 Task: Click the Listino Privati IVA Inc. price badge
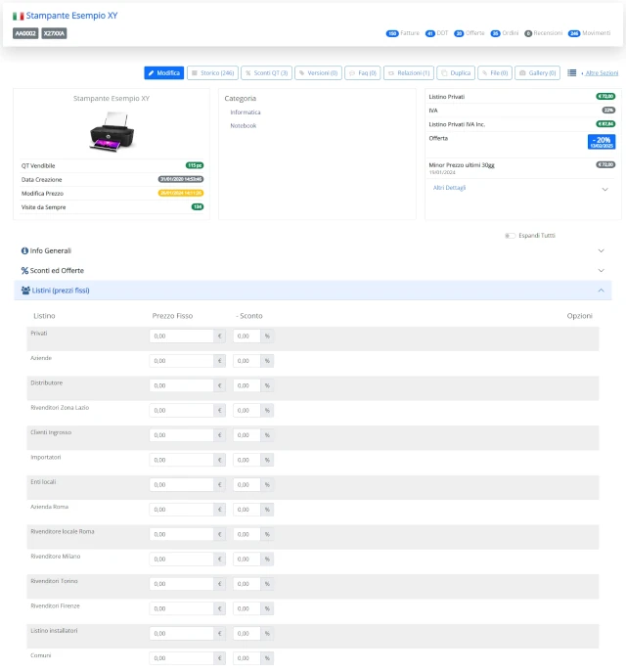(x=605, y=124)
